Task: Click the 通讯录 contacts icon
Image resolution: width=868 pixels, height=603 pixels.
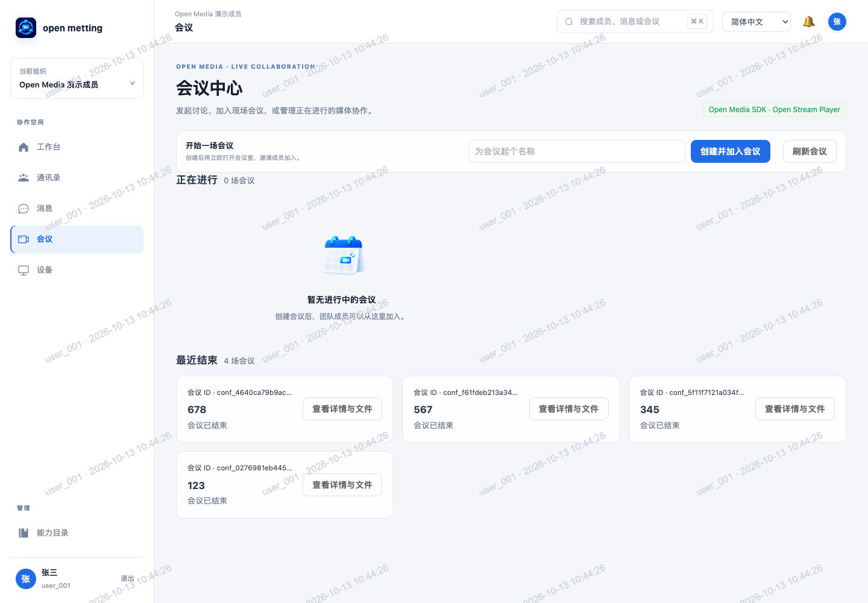Action: (24, 178)
